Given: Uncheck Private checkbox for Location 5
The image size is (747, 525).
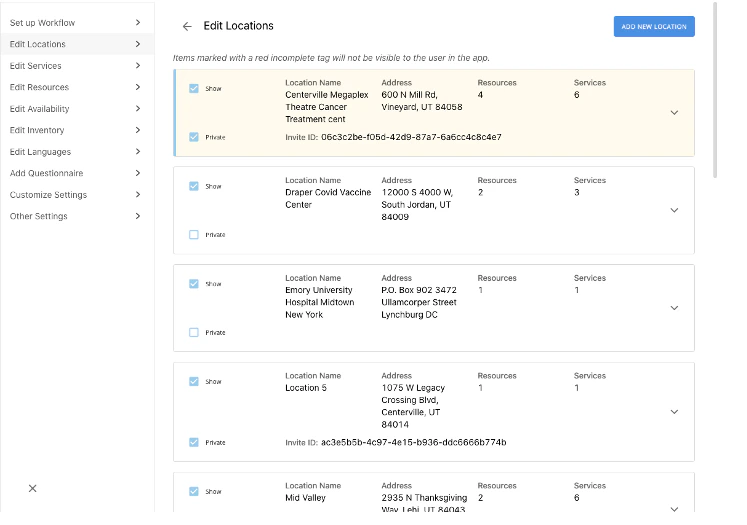Looking at the screenshot, I should [194, 443].
